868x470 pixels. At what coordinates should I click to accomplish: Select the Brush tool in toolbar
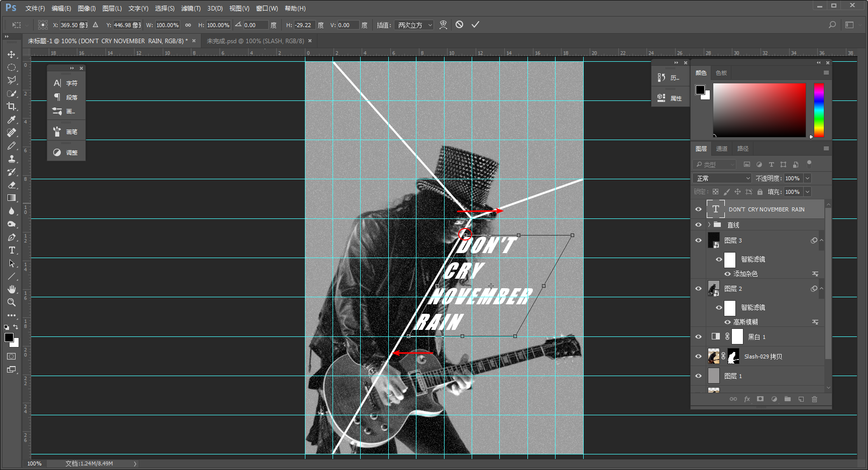click(x=12, y=146)
